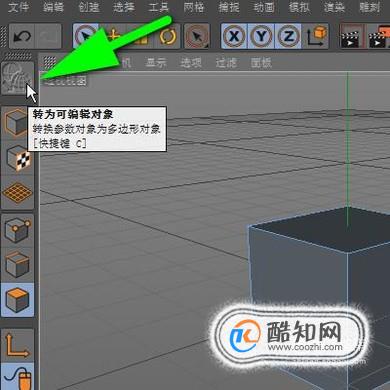Select the Polygons mode icon

[17, 300]
